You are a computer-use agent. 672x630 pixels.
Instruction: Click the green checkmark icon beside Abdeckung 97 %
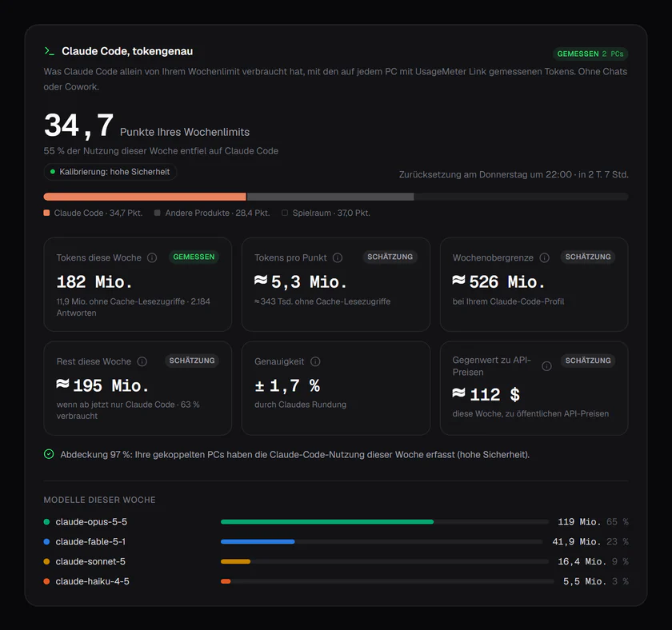(49, 454)
